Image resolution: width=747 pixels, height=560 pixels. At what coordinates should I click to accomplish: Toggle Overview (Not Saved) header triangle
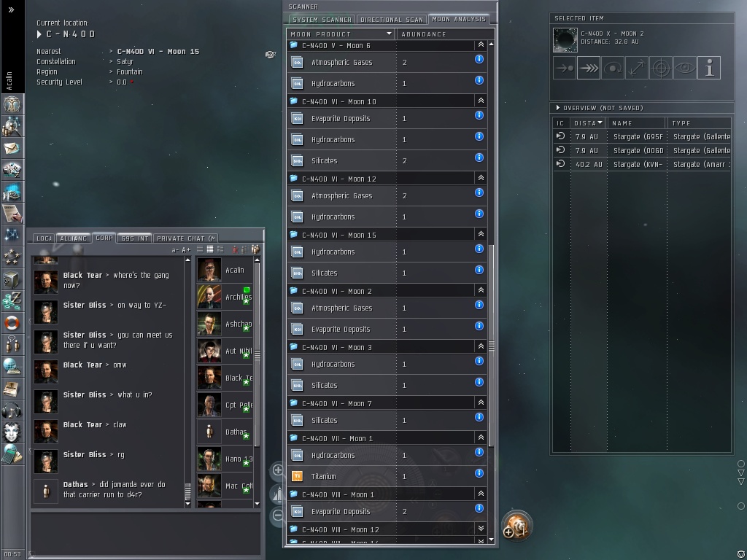[x=558, y=108]
